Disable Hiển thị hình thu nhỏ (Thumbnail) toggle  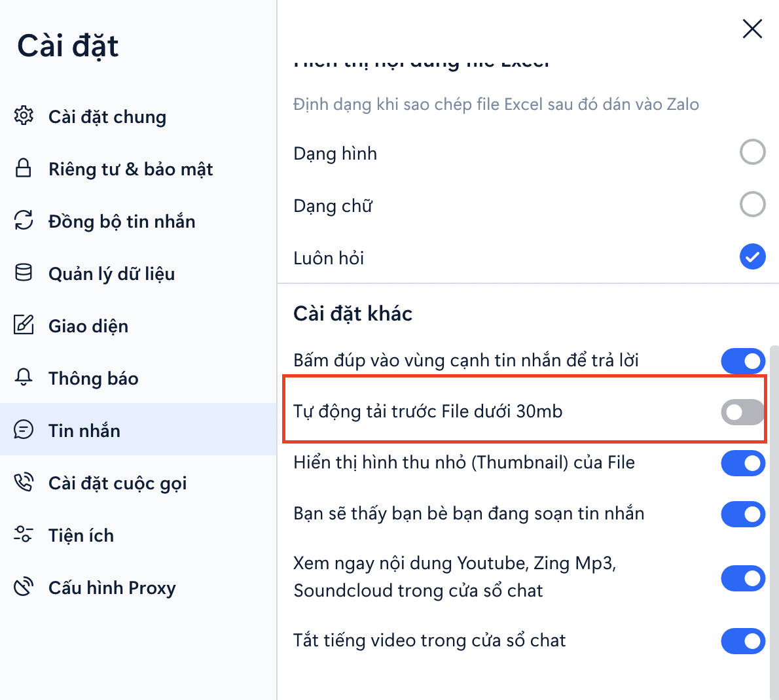[742, 463]
